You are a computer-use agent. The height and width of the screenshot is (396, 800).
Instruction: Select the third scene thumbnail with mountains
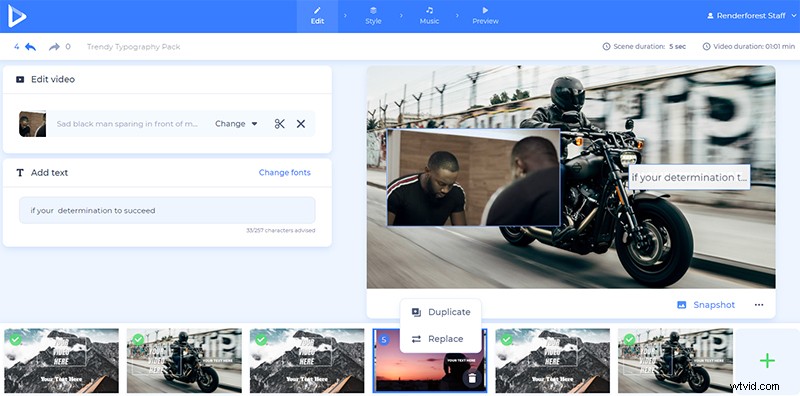[307, 361]
